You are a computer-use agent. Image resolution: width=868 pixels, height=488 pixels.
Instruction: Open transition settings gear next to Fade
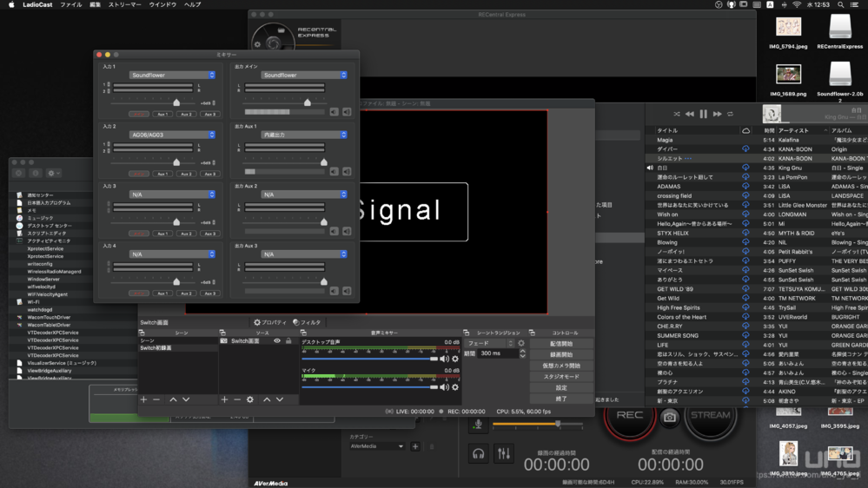521,343
